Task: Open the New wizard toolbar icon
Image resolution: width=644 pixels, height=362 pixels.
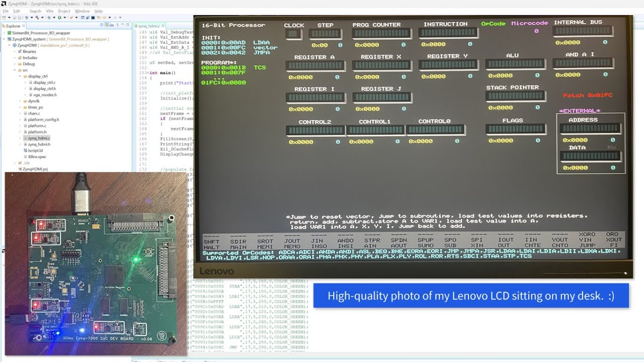Action: coord(4,18)
